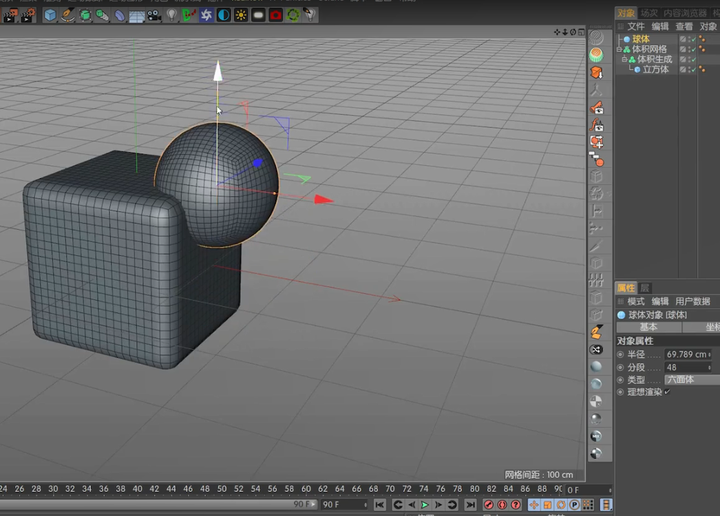Click frame 50 on the timeline ruler

(x=222, y=489)
